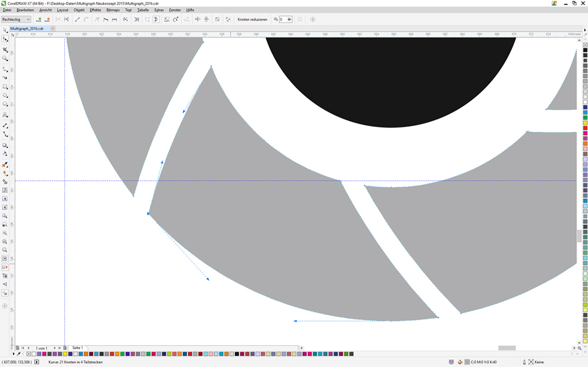Viewport: 588px width, 367px height.
Task: Pick the black swatch in right palette
Action: 585,50
